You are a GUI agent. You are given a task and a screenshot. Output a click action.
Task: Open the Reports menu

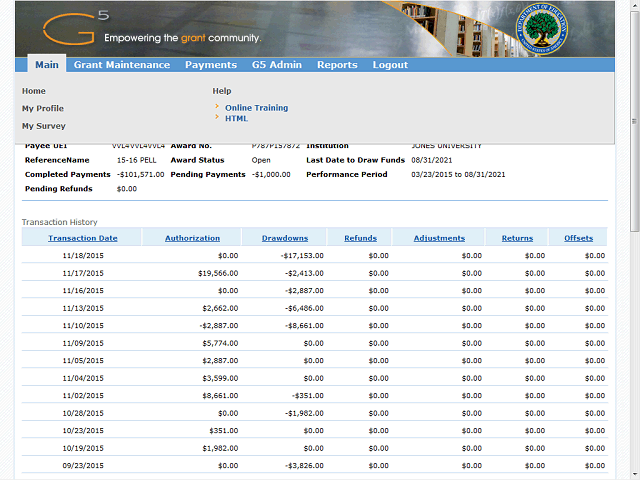click(x=337, y=65)
